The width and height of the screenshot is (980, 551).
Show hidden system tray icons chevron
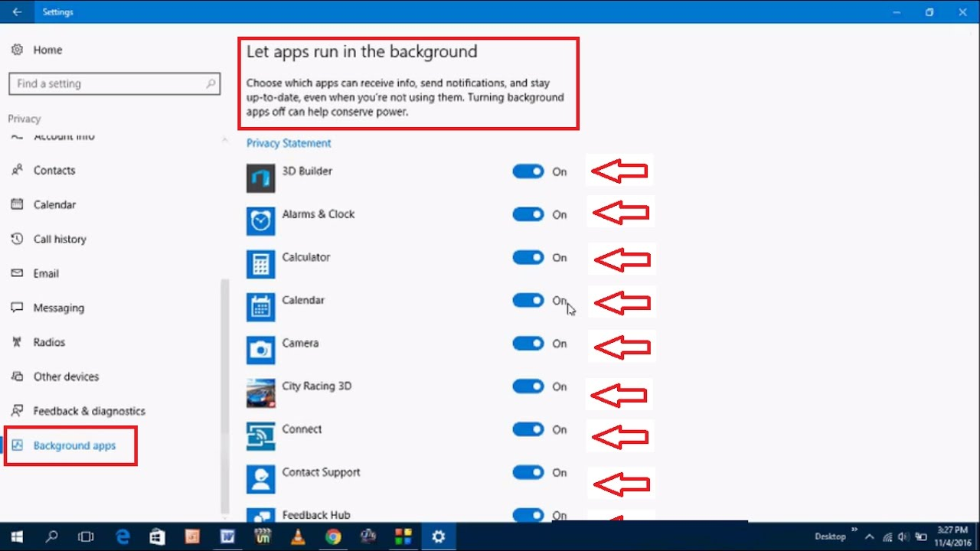pyautogui.click(x=871, y=536)
